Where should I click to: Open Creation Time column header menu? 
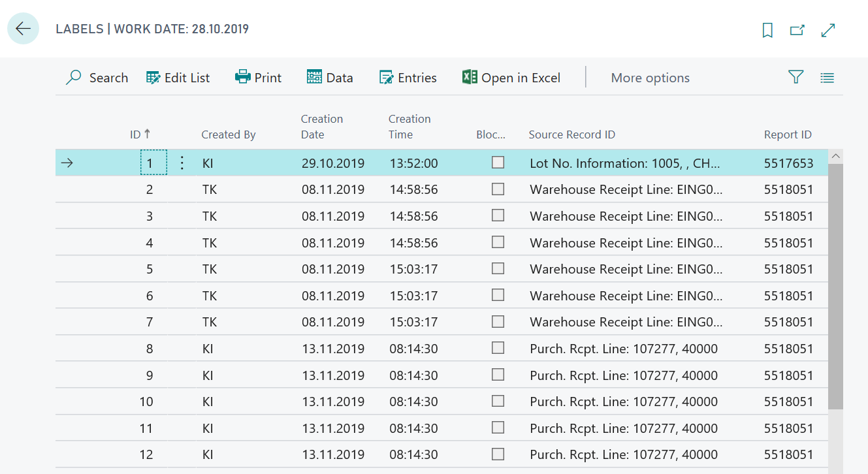pyautogui.click(x=410, y=127)
